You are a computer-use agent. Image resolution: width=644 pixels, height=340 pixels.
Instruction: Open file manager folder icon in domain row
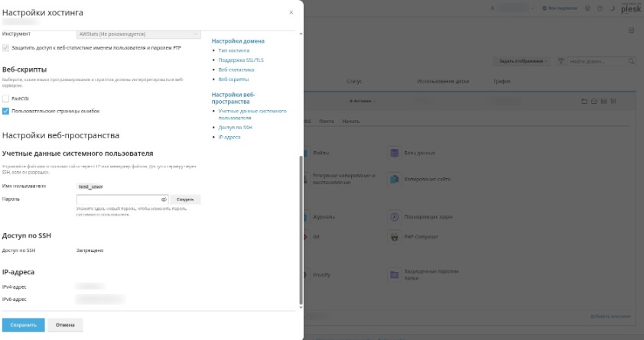point(584,102)
